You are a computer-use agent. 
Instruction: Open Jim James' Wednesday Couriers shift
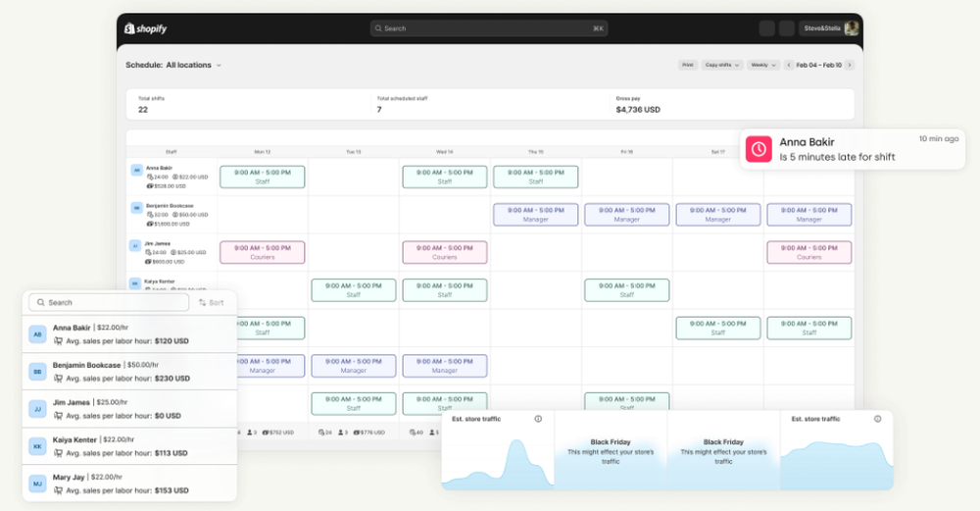[x=444, y=253]
